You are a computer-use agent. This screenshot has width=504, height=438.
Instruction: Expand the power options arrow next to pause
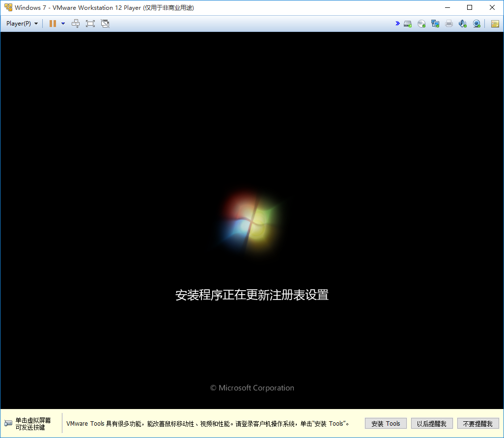tap(63, 24)
